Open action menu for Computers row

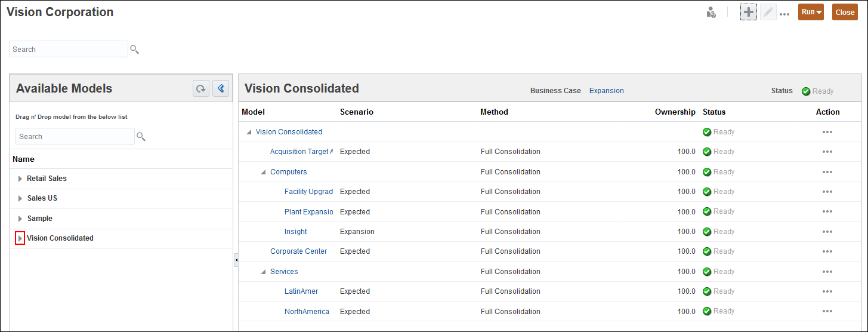827,172
